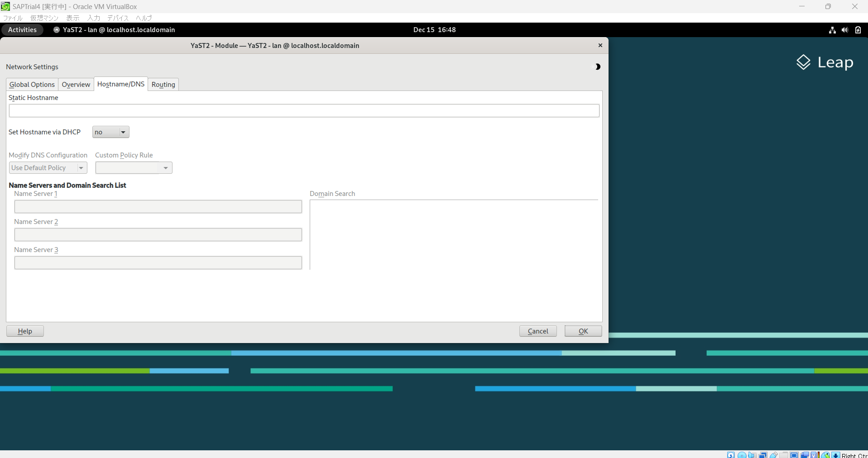The image size is (868, 458).
Task: Click the VirtualBox network adapters status icon
Action: pyautogui.click(x=763, y=455)
